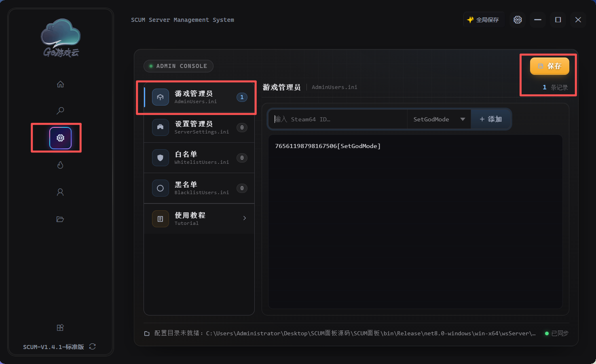
Task: Click the refresh icon beside version label
Action: (93, 347)
